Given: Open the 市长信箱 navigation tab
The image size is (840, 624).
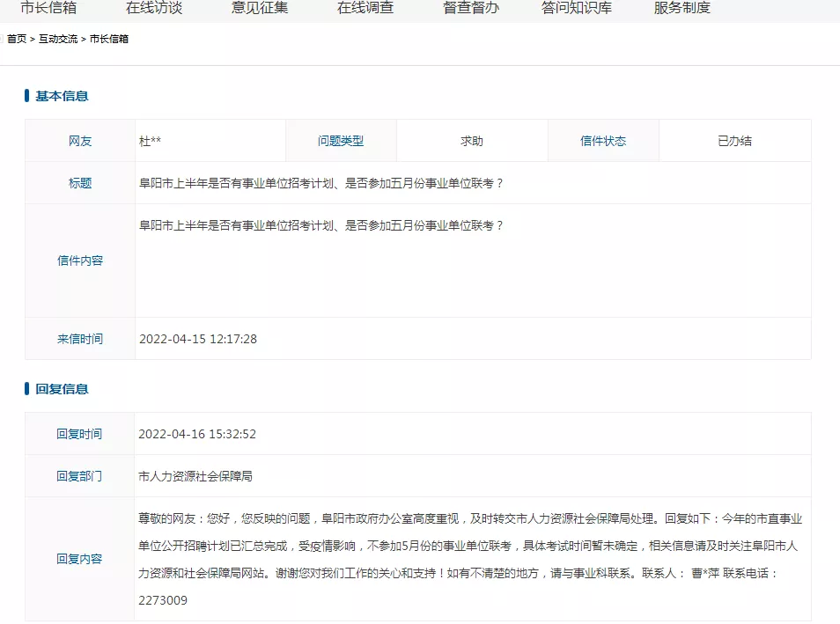Looking at the screenshot, I should pyautogui.click(x=48, y=8).
